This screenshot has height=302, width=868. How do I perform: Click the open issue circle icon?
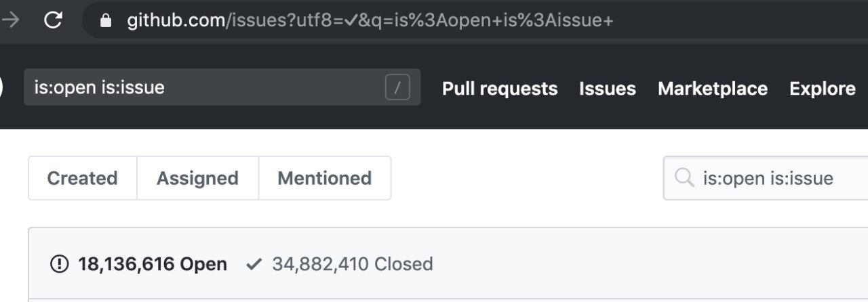pos(60,264)
